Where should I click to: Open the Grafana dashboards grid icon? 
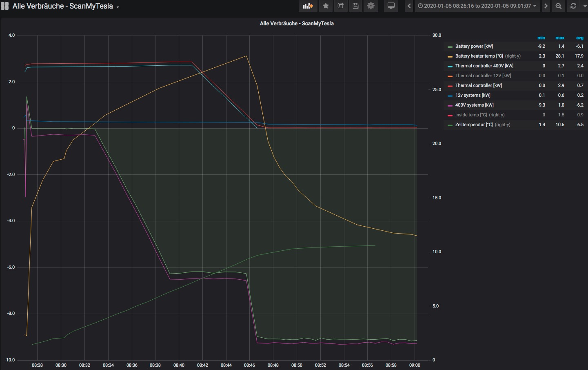pos(4,6)
